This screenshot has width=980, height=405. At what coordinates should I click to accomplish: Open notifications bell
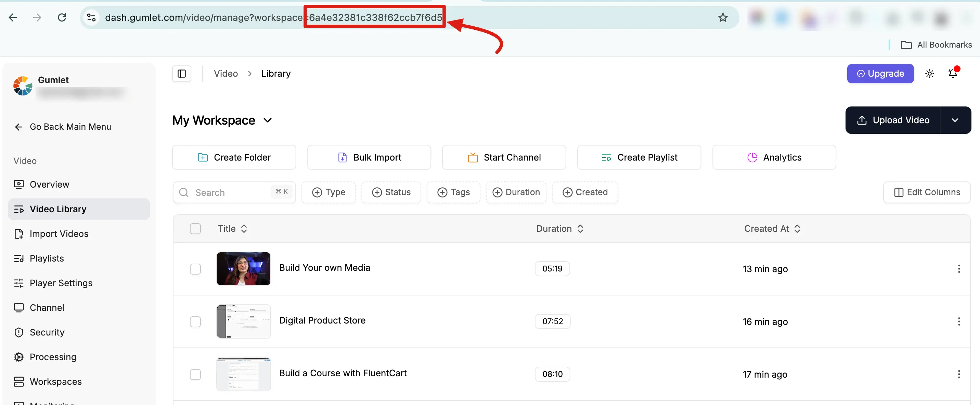[953, 73]
